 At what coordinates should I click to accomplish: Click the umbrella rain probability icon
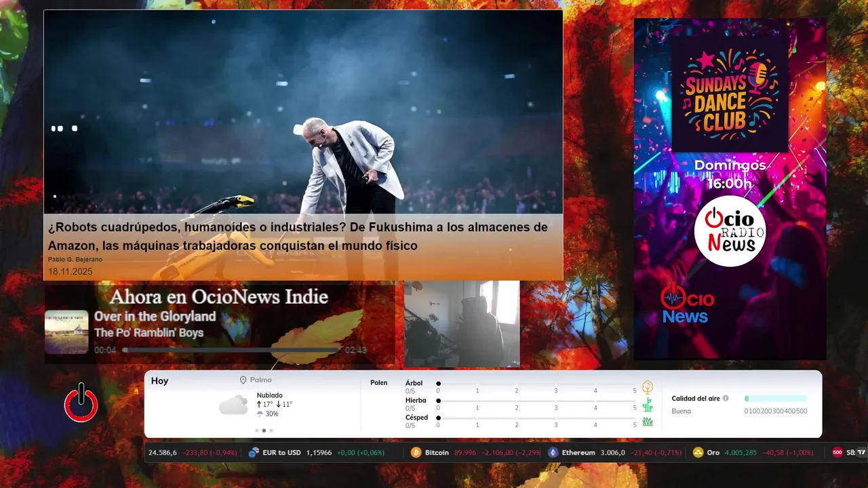point(260,413)
